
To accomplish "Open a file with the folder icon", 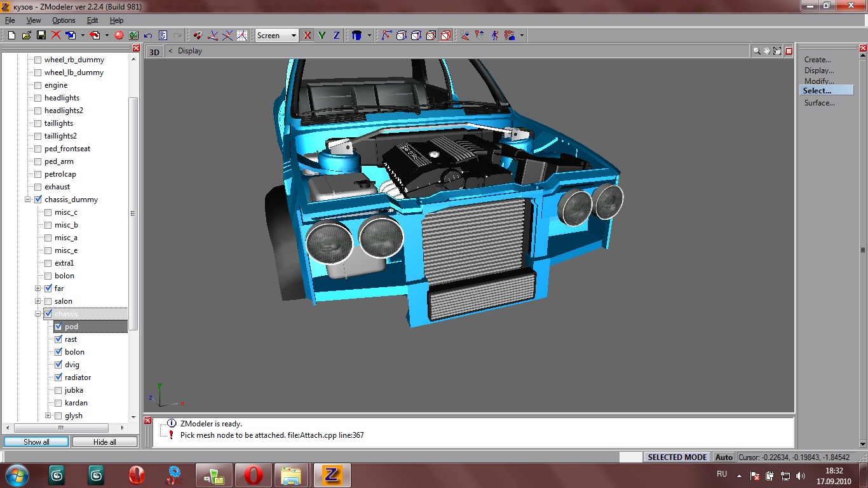I will 27,36.
